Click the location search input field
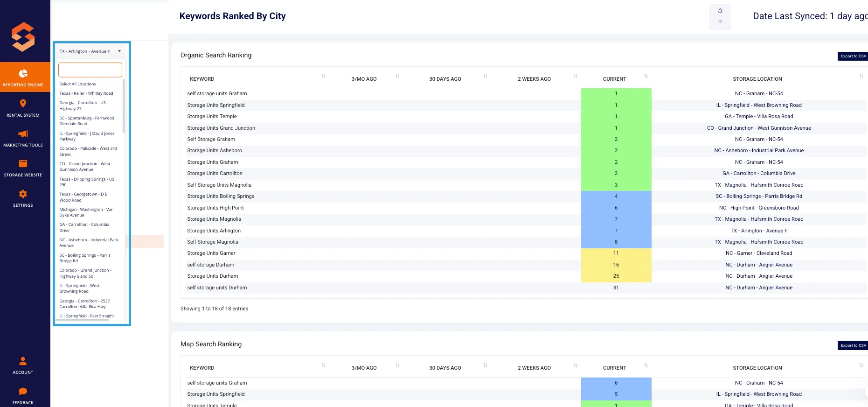This screenshot has width=868, height=407. click(90, 70)
